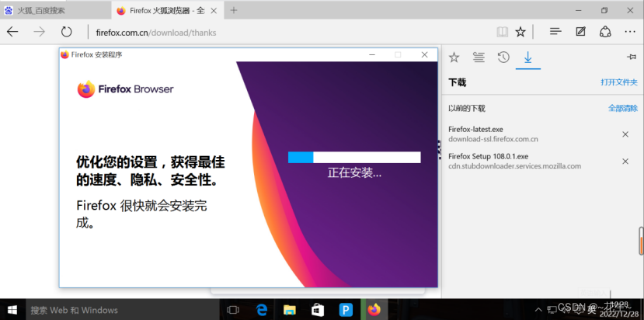Click the Firefox 安装程序 title text
Image resolution: width=644 pixels, height=320 pixels.
pyautogui.click(x=96, y=54)
